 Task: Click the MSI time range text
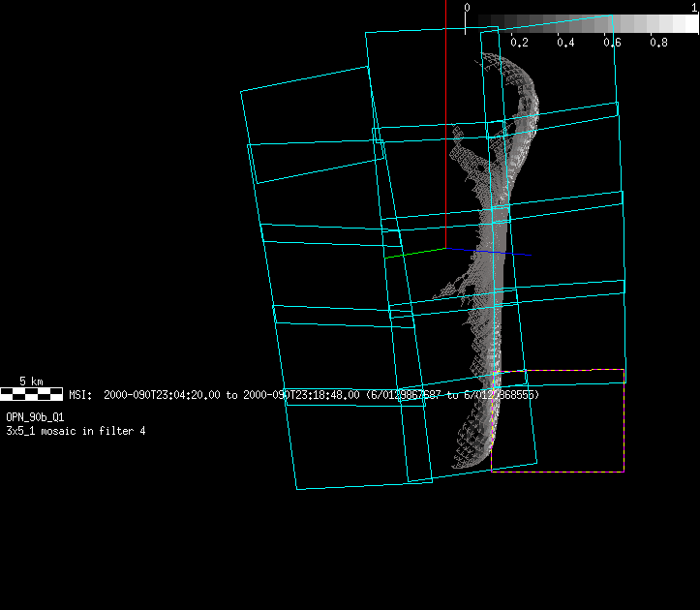304,395
